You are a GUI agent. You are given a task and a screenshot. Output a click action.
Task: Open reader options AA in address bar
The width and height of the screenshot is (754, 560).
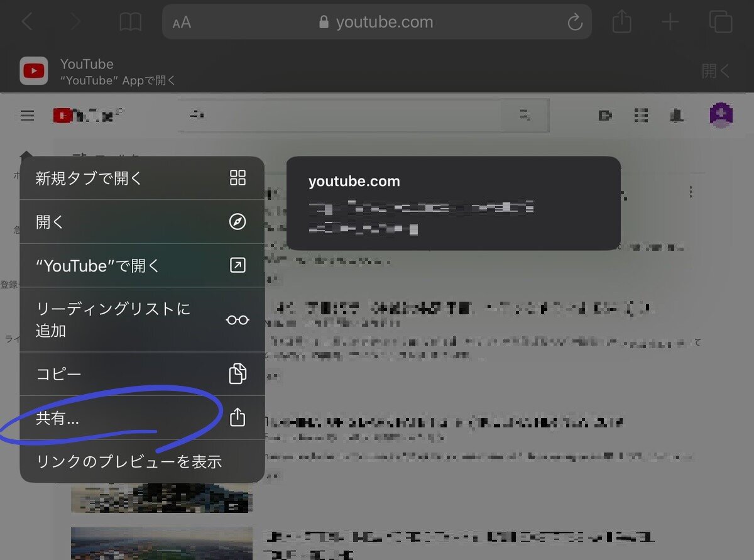[182, 23]
